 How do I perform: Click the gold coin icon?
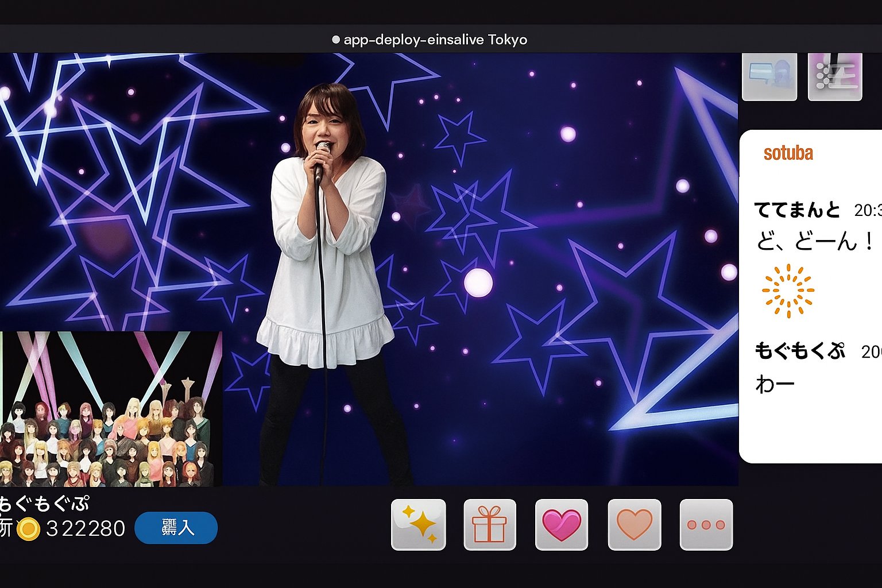tap(28, 529)
